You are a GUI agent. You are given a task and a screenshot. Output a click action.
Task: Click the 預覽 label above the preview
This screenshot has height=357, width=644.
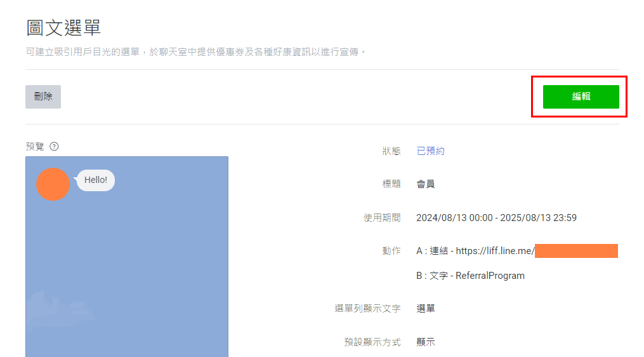click(35, 146)
